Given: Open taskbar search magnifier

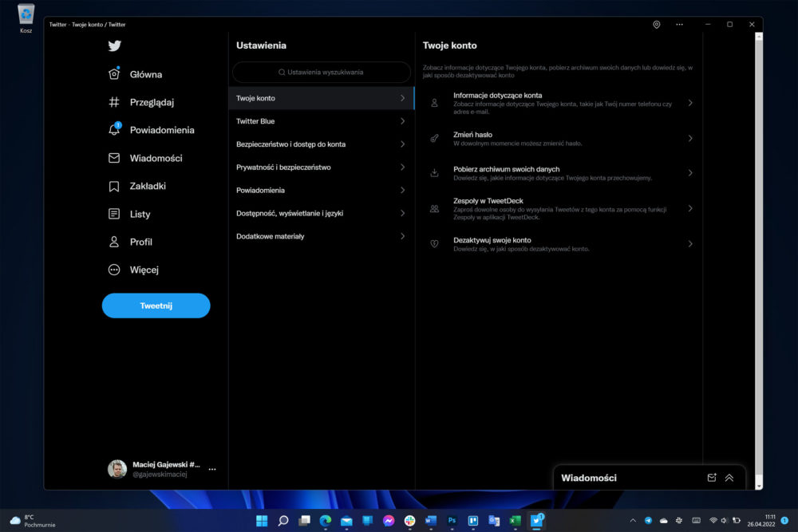Looking at the screenshot, I should [x=283, y=520].
